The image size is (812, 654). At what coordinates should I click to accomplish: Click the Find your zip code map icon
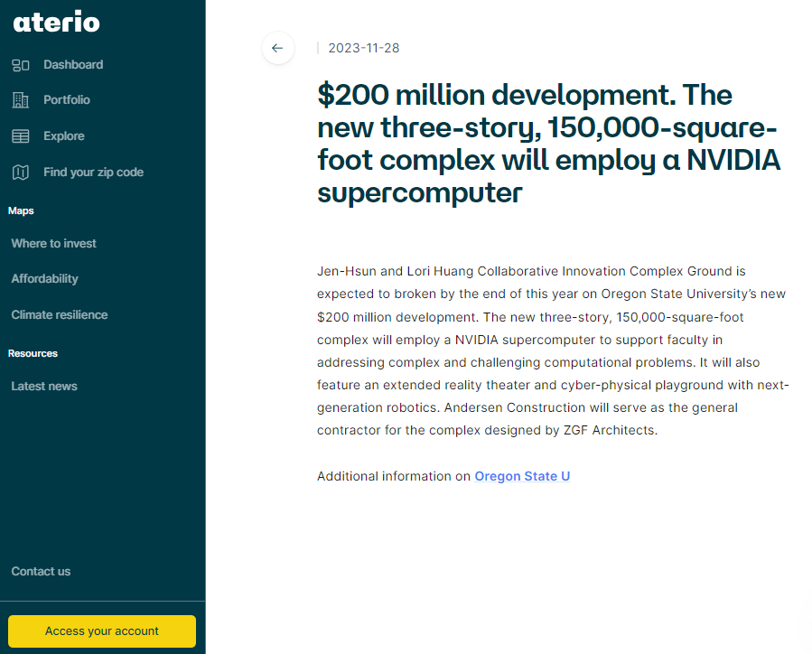tap(21, 172)
